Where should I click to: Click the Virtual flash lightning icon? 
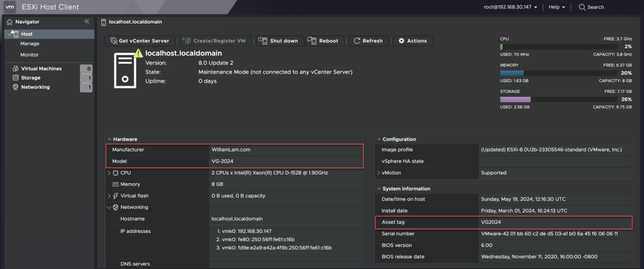(115, 196)
